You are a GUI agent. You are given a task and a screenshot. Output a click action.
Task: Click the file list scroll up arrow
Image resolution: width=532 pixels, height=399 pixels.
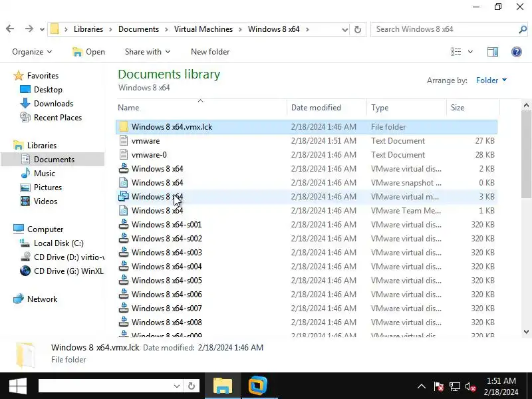coord(526,105)
